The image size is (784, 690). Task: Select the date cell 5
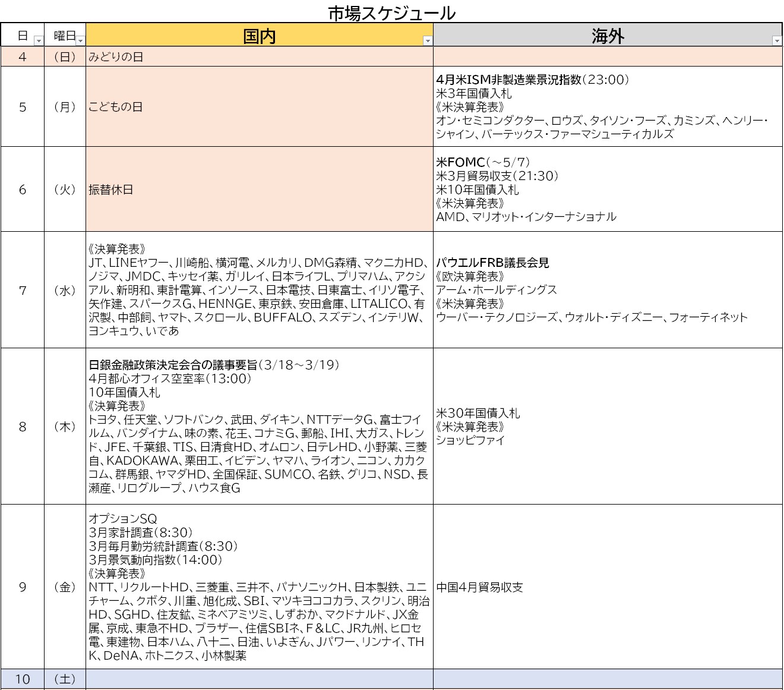(23, 107)
